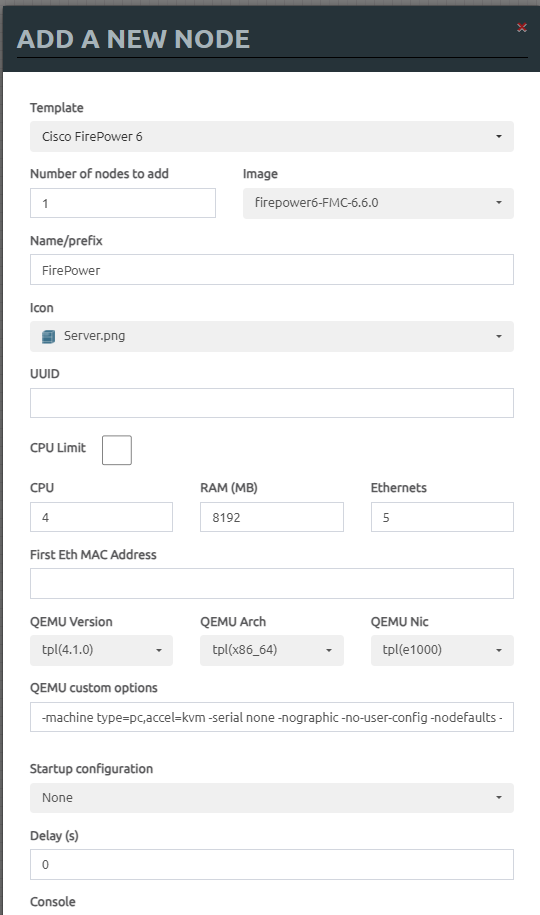Click the RAM (MB) field showing 8192

[271, 517]
